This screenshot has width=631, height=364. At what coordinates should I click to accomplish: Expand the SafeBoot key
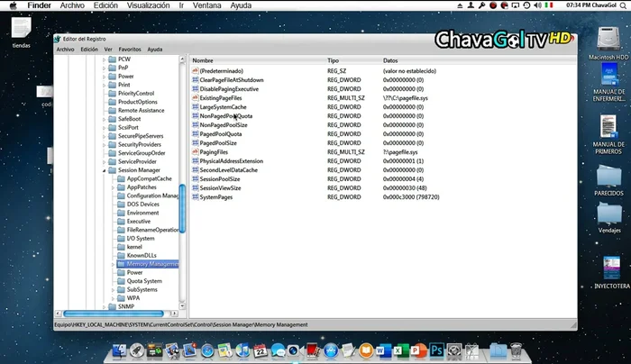105,120
